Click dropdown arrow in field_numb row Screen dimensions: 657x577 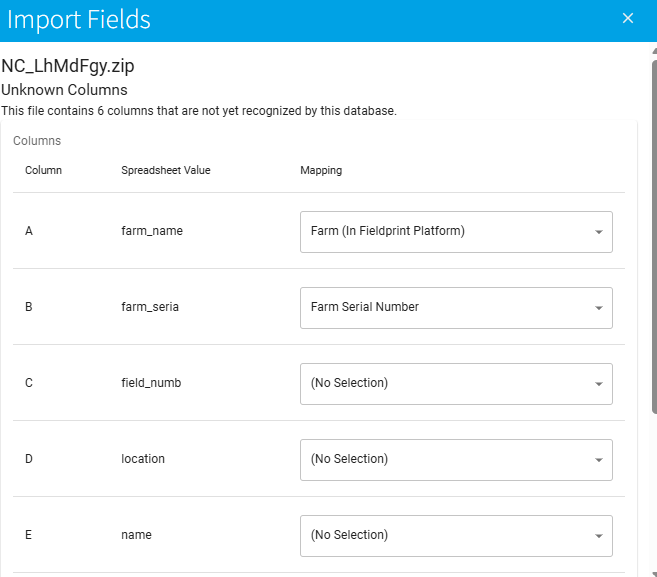click(x=598, y=384)
